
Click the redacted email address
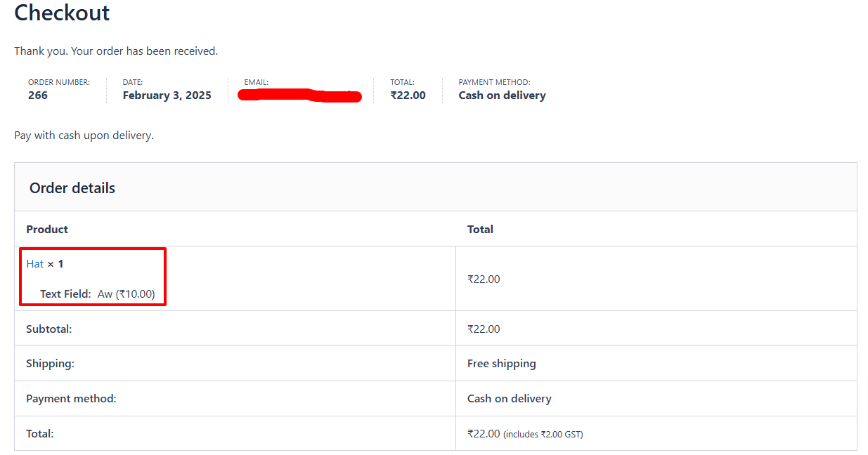tap(300, 95)
